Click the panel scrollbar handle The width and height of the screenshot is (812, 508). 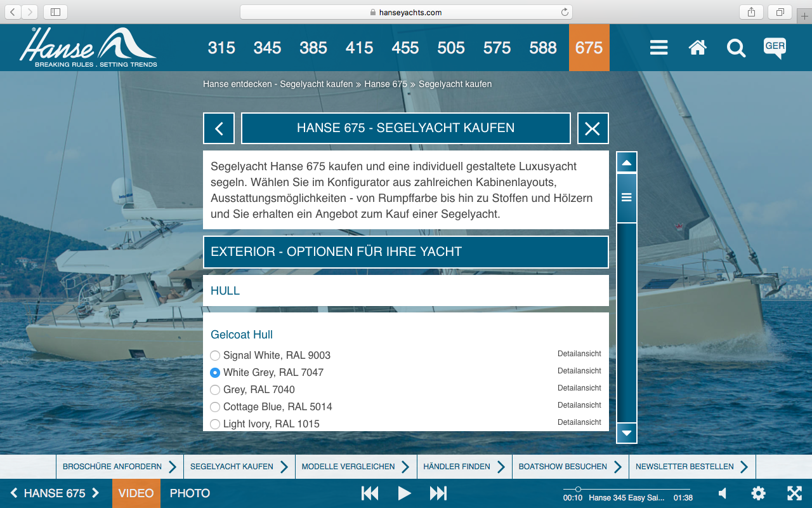627,197
